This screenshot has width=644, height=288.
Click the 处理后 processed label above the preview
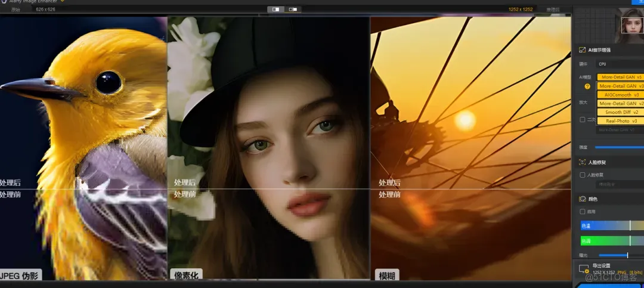point(553,9)
